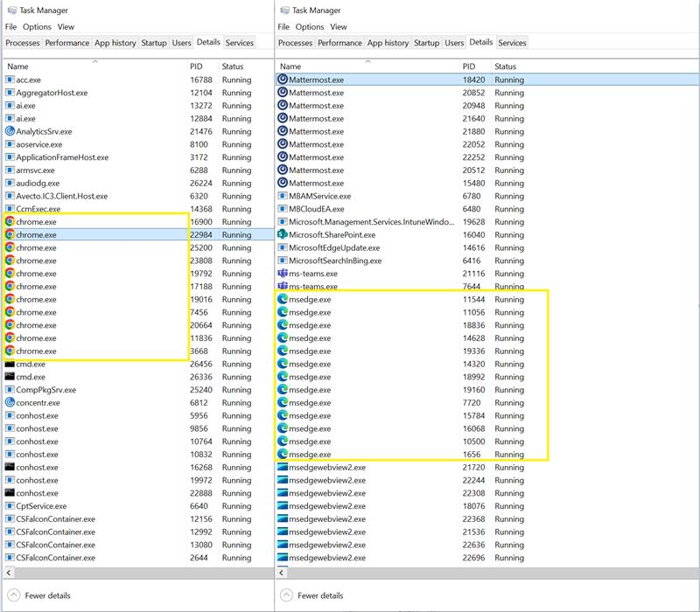Viewport: 700px width, 612px height.
Task: Click Task Manager title icon in right window
Action: tap(284, 10)
